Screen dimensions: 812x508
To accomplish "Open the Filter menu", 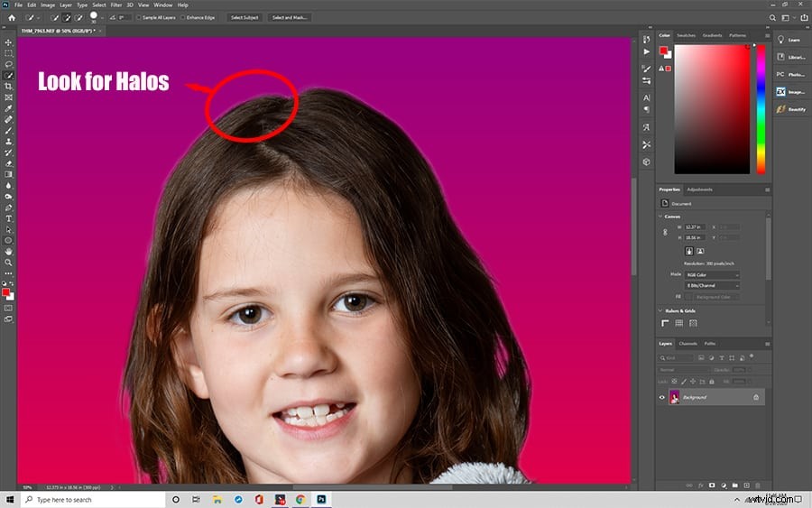I will [x=116, y=5].
